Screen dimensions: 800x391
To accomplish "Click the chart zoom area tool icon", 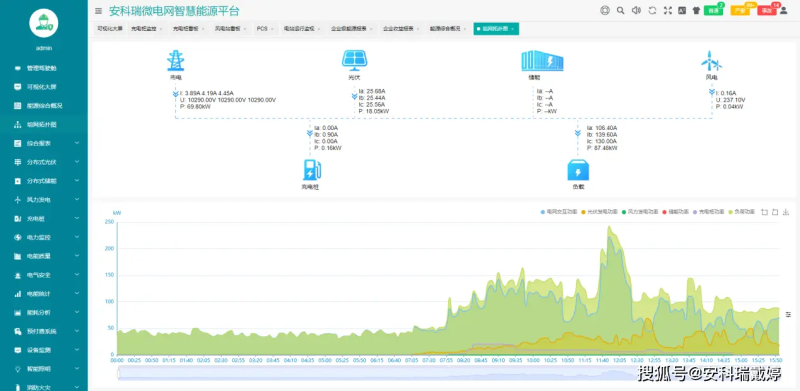I will [764, 212].
